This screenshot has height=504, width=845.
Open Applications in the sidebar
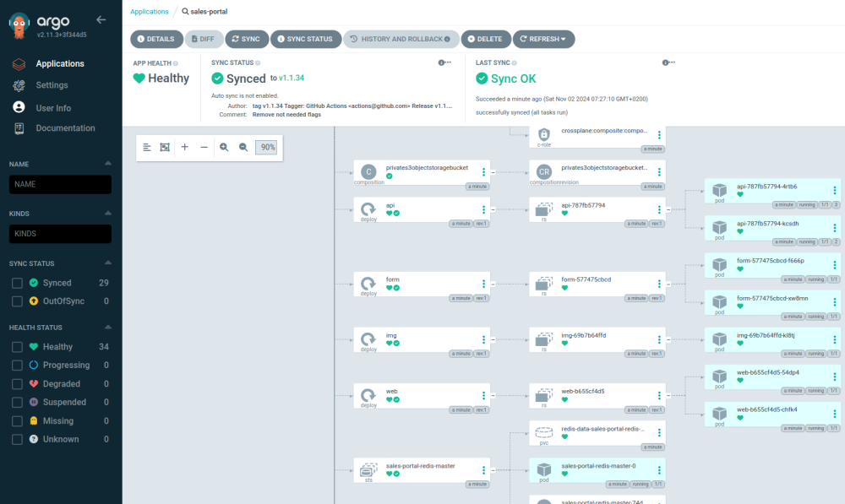60,63
